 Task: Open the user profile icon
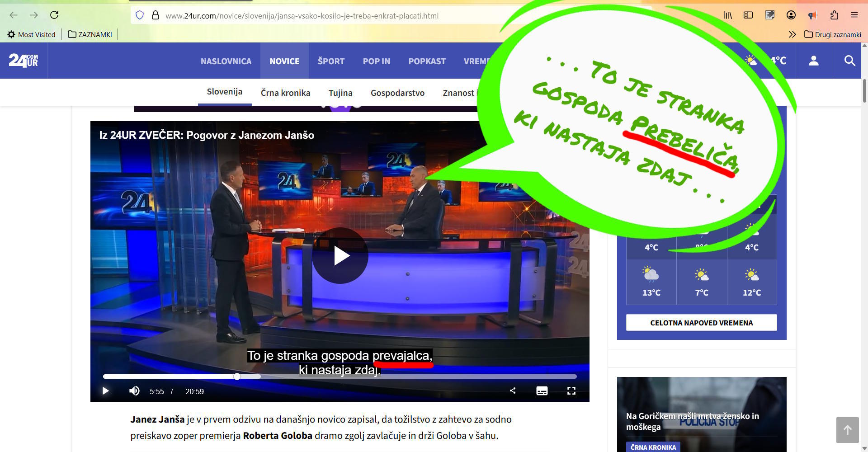click(813, 61)
